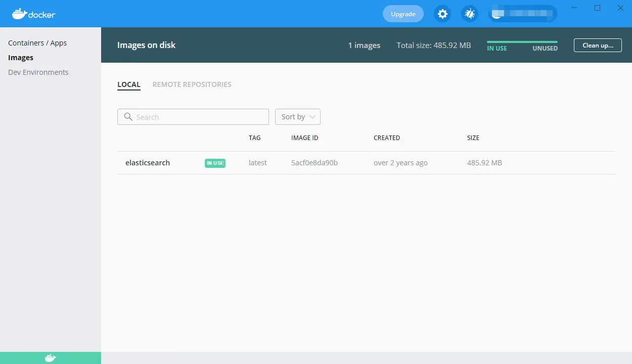This screenshot has height=364, width=632.
Task: Maximize the Docker Desktop window
Action: tap(598, 8)
